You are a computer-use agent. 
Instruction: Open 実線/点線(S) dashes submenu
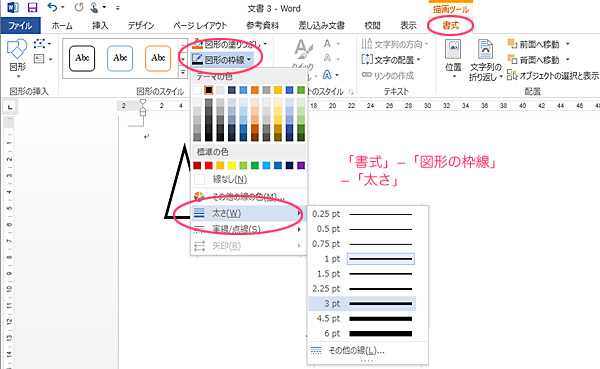[249, 229]
